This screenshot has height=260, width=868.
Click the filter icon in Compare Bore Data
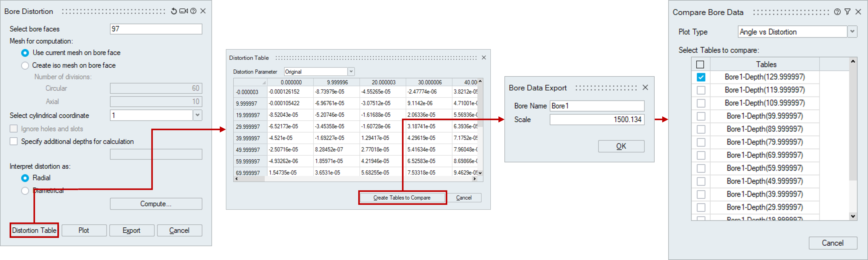tap(847, 12)
